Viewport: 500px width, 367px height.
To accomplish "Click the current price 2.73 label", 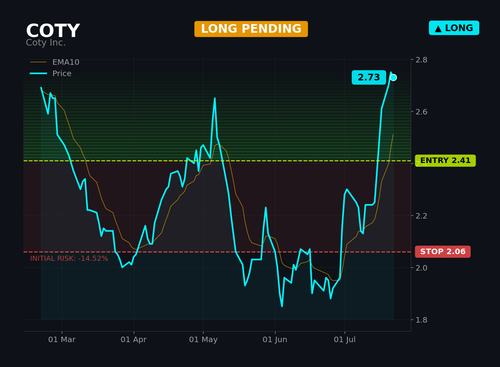I will [x=369, y=77].
